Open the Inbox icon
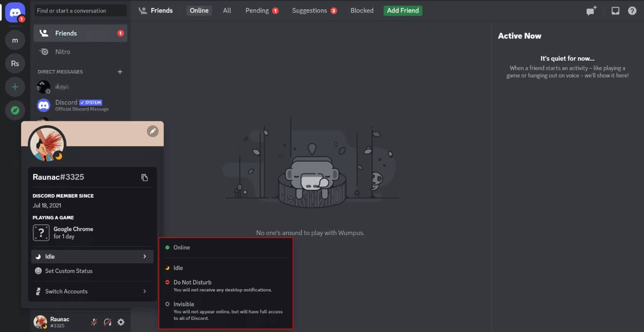The image size is (644, 332). tap(615, 11)
